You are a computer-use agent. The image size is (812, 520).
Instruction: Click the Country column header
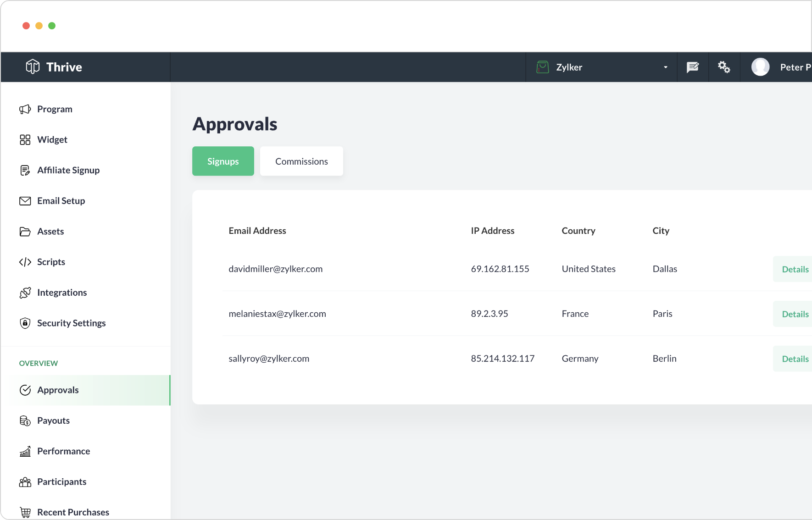[578, 231]
